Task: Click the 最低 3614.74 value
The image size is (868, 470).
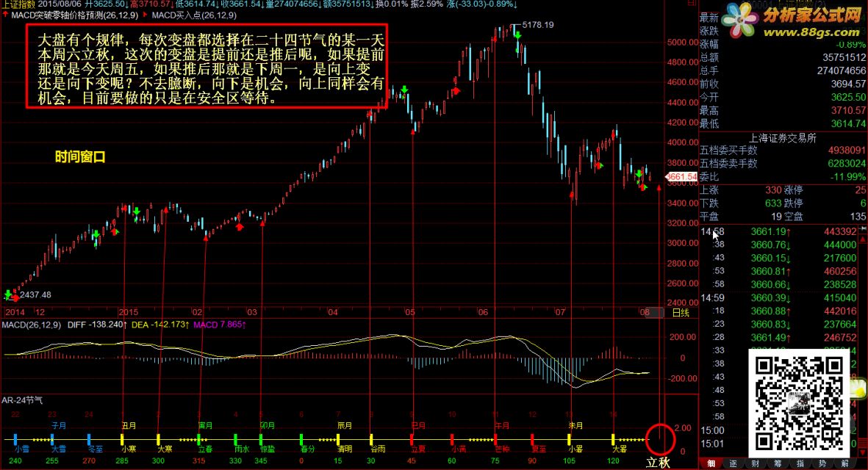Action: [x=848, y=123]
